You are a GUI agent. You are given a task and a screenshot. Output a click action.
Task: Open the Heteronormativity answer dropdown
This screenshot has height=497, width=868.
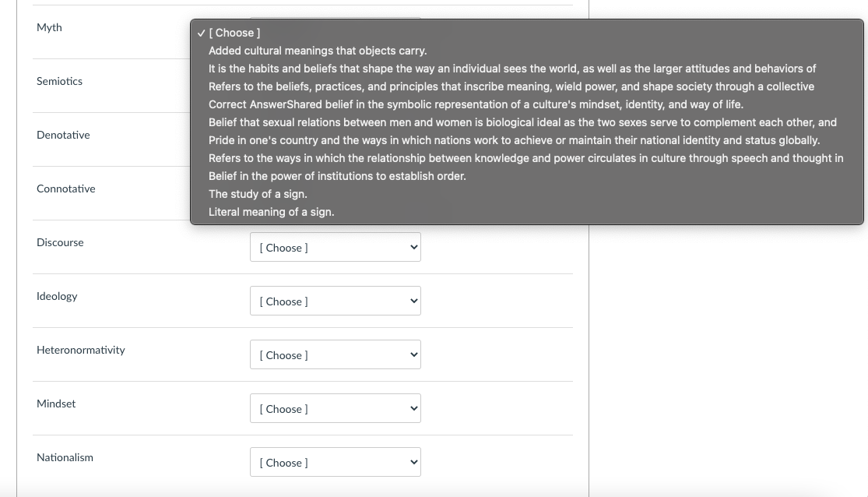click(335, 354)
